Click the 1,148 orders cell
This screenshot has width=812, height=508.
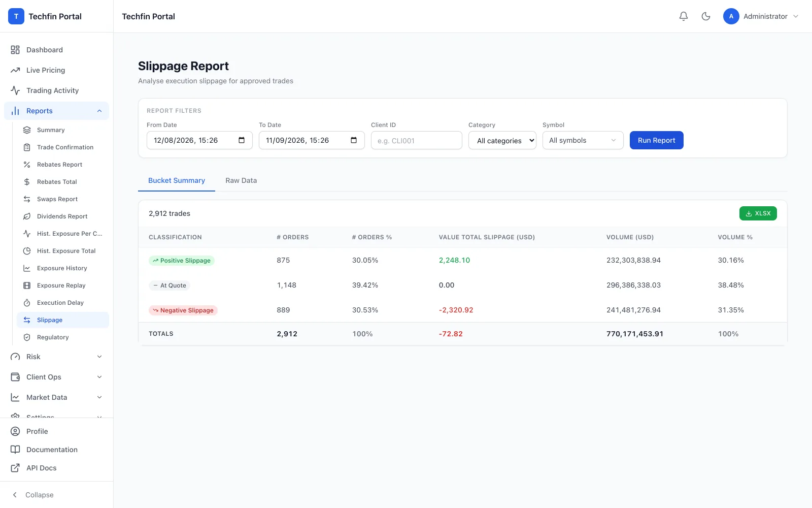(287, 285)
